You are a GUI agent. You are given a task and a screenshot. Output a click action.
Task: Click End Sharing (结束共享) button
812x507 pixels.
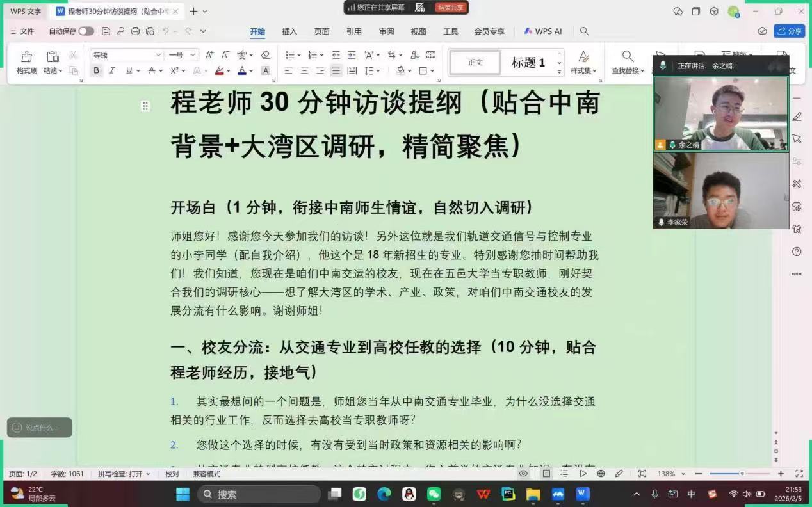[x=451, y=8]
